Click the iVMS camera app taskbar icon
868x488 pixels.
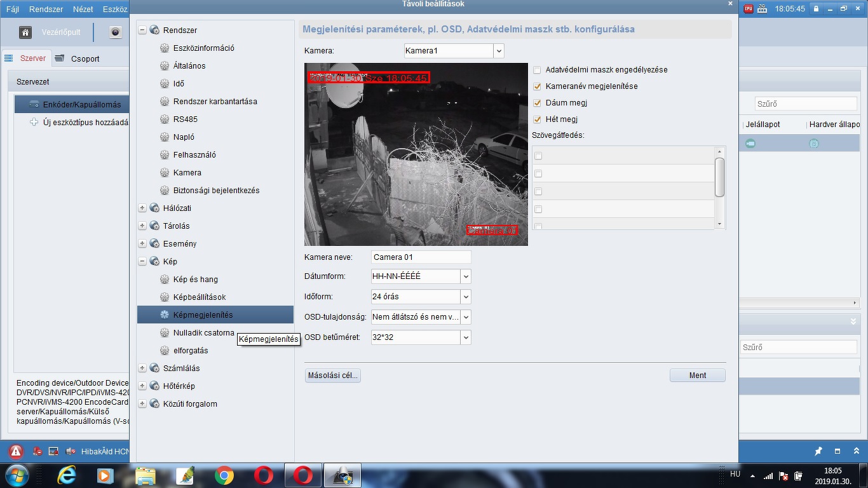[342, 475]
